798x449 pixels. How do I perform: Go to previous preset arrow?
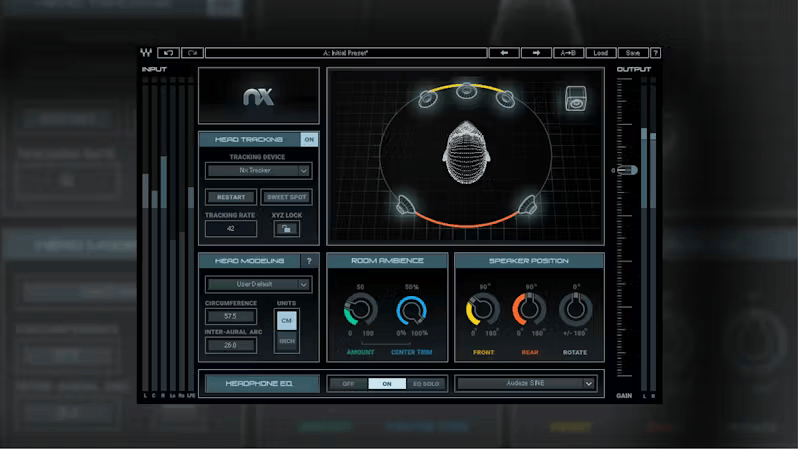(x=504, y=53)
